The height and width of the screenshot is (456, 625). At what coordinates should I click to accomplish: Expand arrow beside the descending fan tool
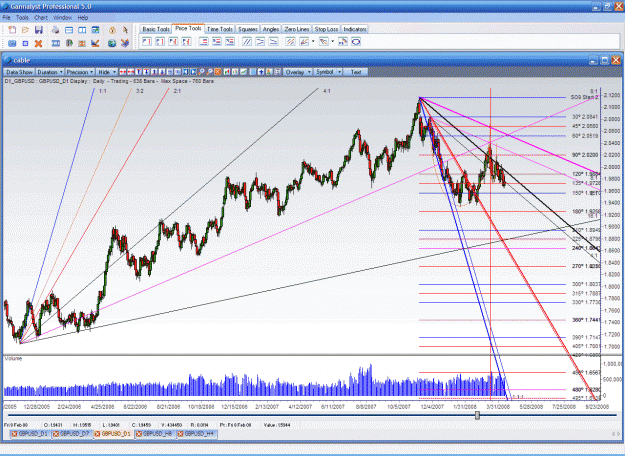point(332,41)
